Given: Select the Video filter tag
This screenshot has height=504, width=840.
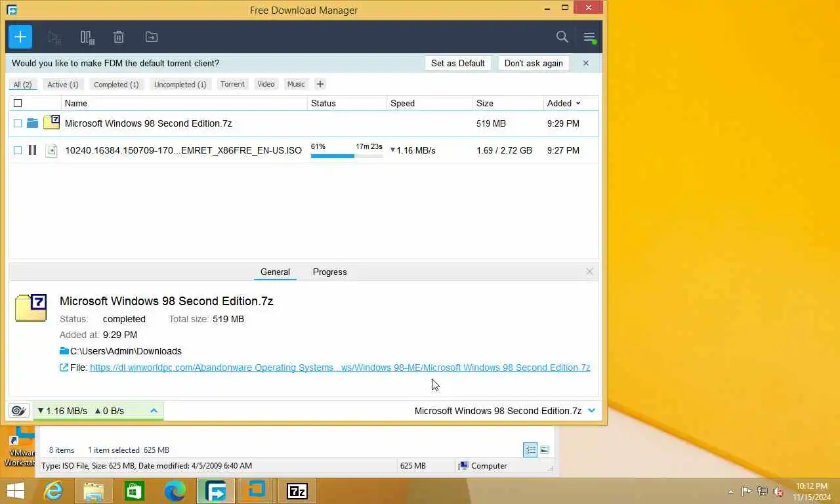Looking at the screenshot, I should pyautogui.click(x=266, y=84).
